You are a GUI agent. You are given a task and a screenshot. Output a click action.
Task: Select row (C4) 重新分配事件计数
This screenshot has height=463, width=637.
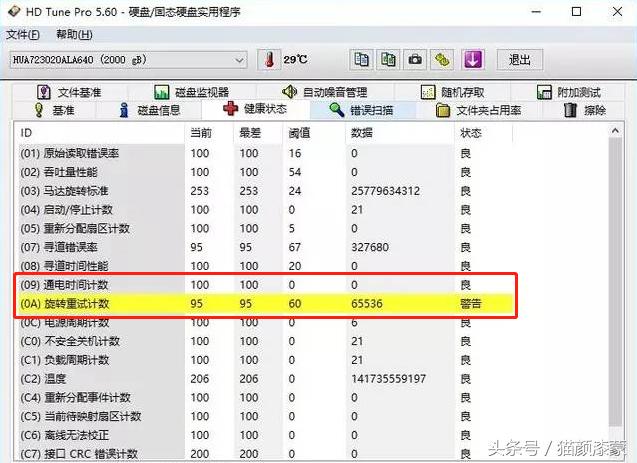tap(264, 397)
